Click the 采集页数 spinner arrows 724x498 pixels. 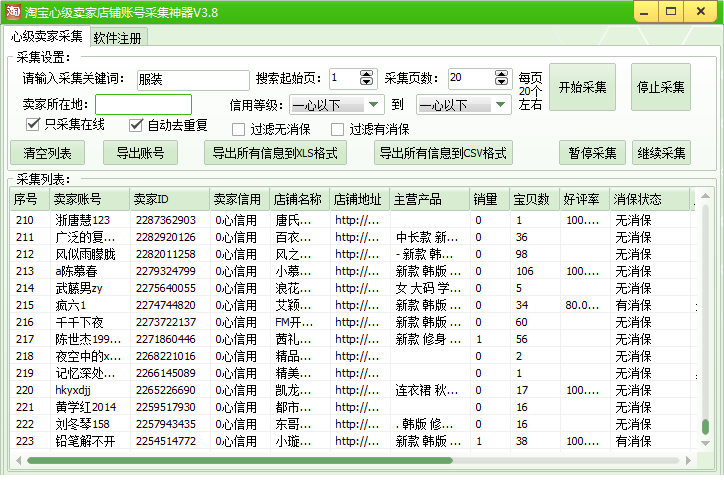pyautogui.click(x=501, y=78)
